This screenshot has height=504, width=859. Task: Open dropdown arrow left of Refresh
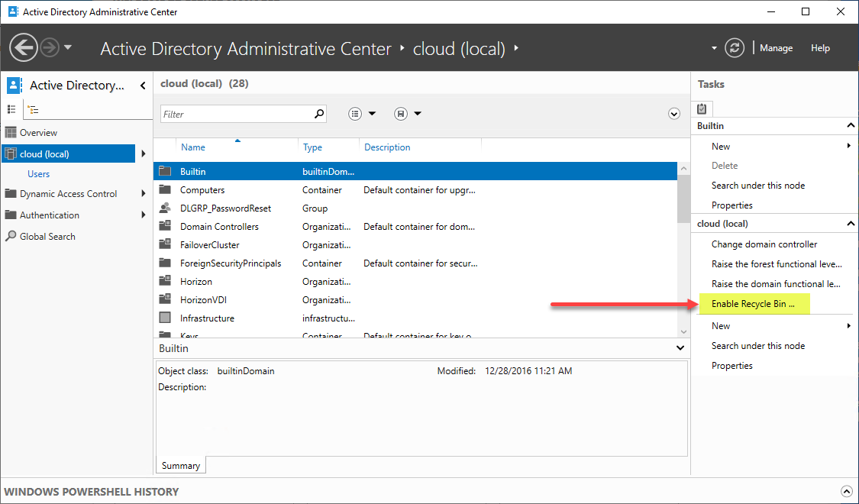coord(714,48)
